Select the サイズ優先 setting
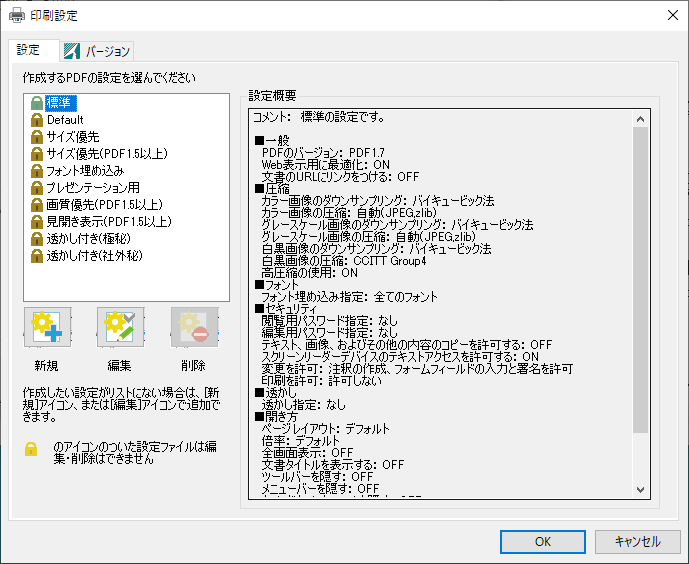This screenshot has width=689, height=564. [x=73, y=137]
